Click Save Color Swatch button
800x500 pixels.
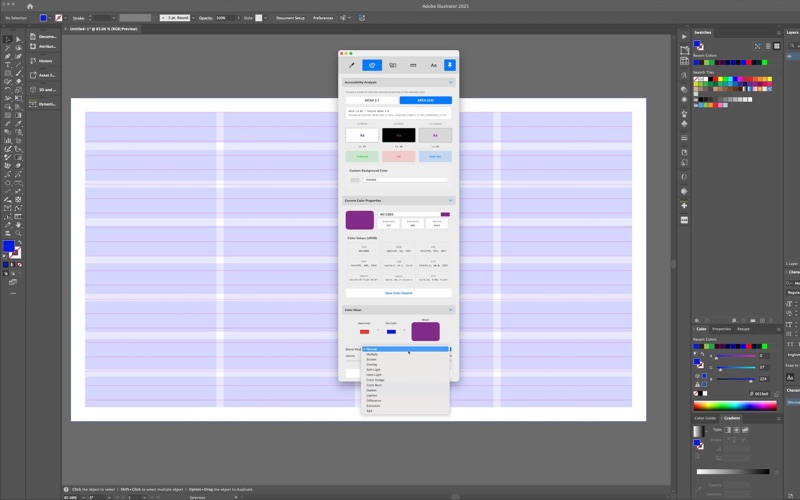[398, 293]
